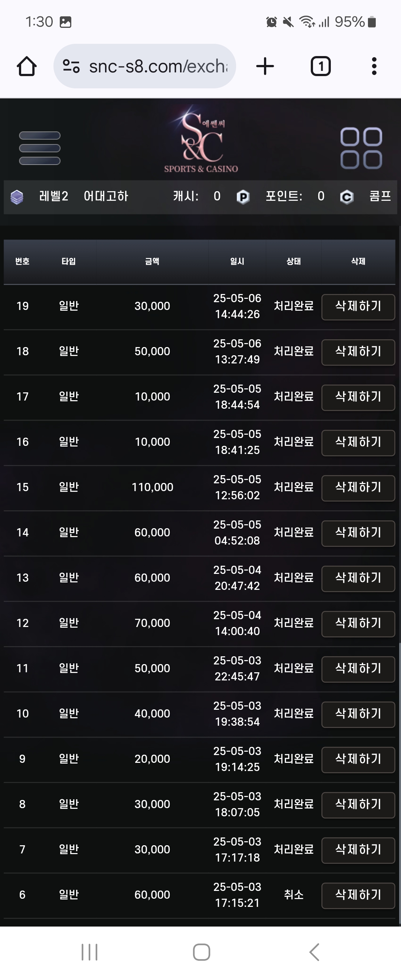Image resolution: width=401 pixels, height=980 pixels.
Task: Delete entry number 19 for 30,000
Action: [358, 307]
